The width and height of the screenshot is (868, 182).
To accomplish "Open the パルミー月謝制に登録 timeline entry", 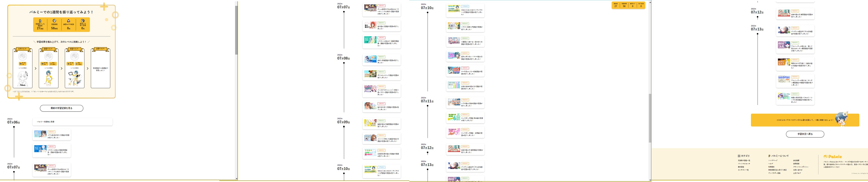I will 72,122.
